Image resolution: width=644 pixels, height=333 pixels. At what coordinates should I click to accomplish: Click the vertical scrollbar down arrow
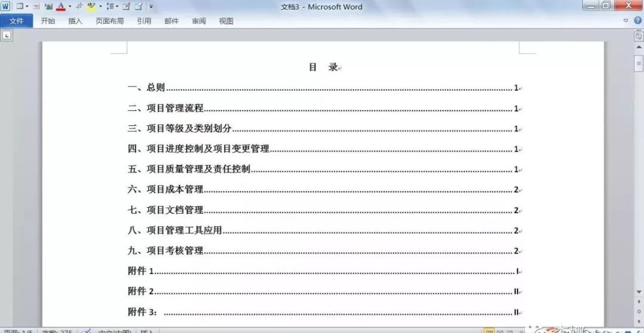(639, 292)
